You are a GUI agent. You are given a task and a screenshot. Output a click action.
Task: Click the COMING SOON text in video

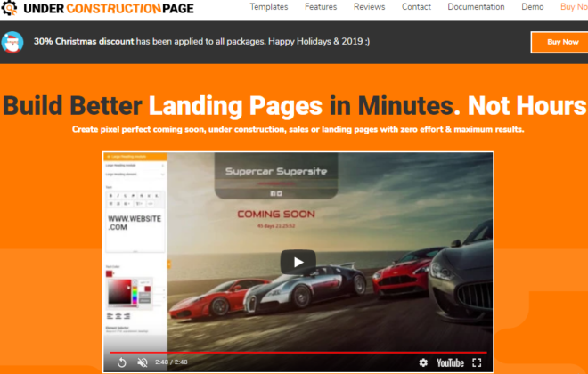276,214
